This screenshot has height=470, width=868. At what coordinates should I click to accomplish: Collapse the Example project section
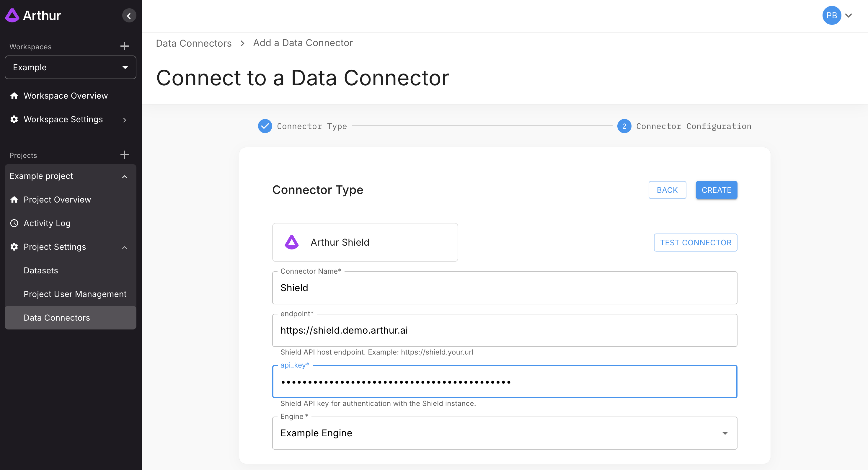pyautogui.click(x=124, y=177)
